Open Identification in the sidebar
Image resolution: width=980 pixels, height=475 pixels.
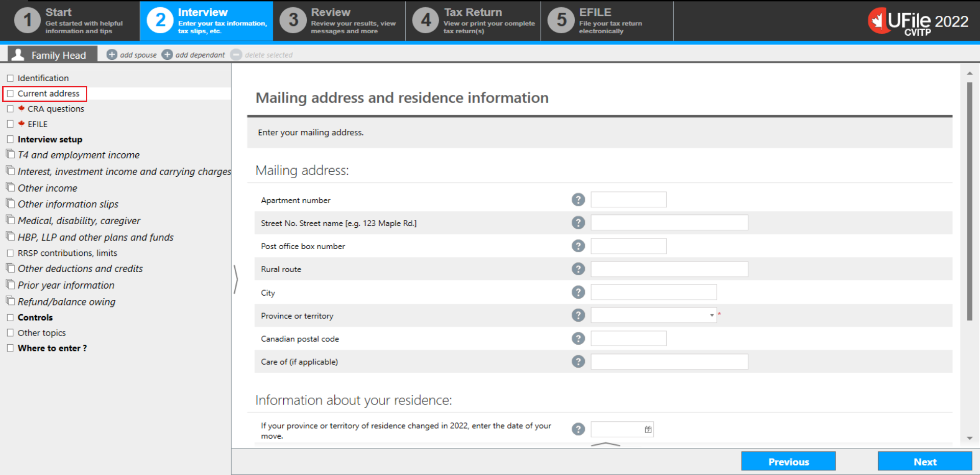click(43, 78)
